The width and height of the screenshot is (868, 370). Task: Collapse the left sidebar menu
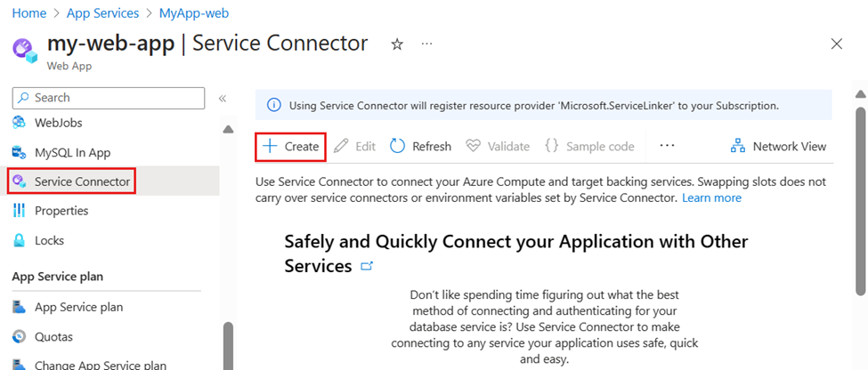point(223,98)
